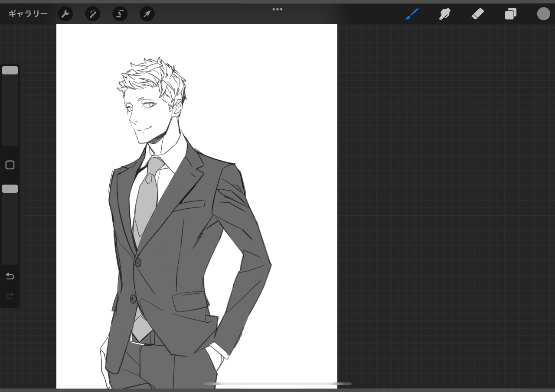Select the Smudge finger tool
The width and height of the screenshot is (555, 392).
click(444, 14)
